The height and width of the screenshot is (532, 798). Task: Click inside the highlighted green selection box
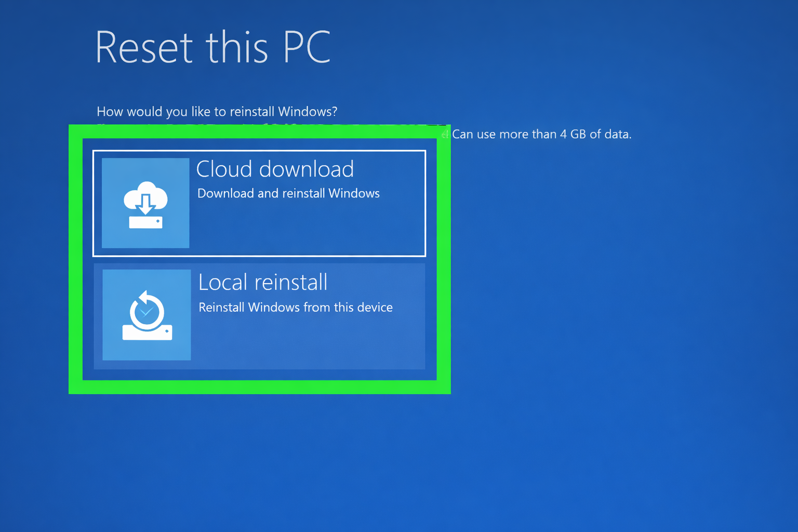coord(259,260)
